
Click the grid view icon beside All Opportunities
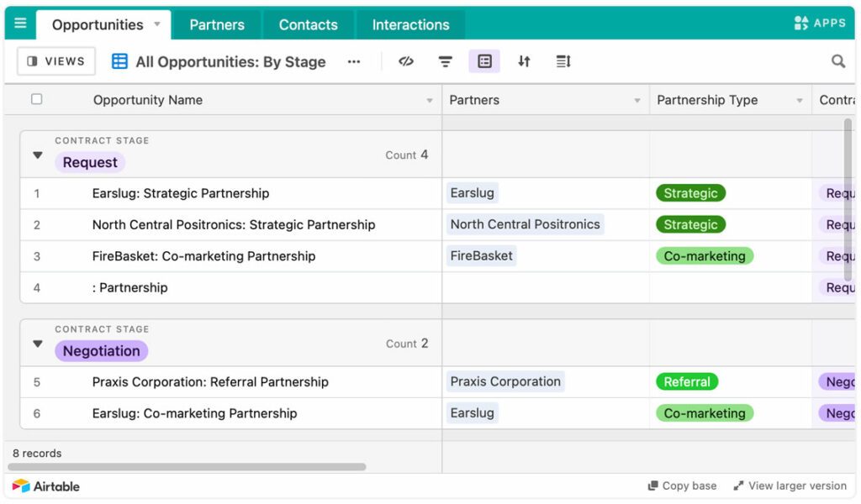[119, 61]
